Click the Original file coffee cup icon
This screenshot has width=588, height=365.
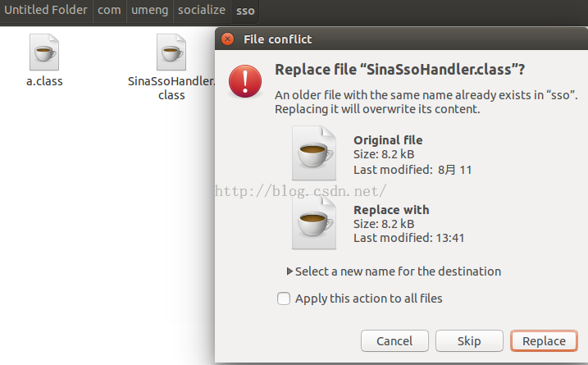(x=314, y=153)
